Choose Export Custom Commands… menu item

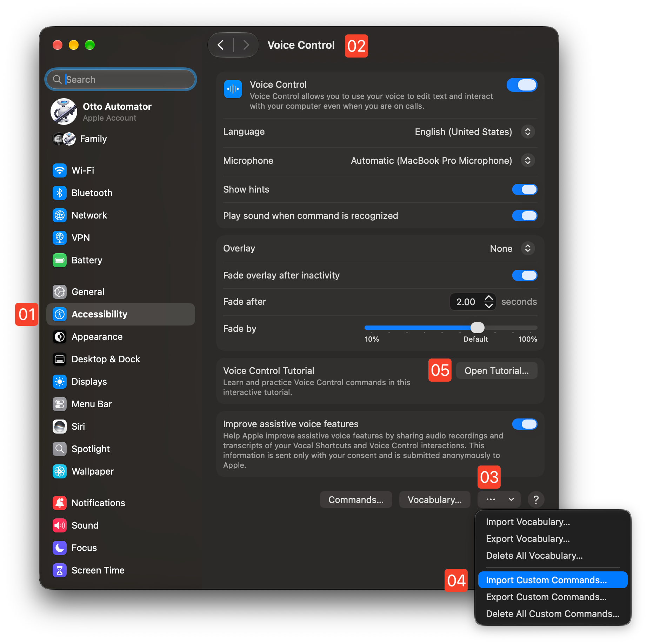pos(553,597)
